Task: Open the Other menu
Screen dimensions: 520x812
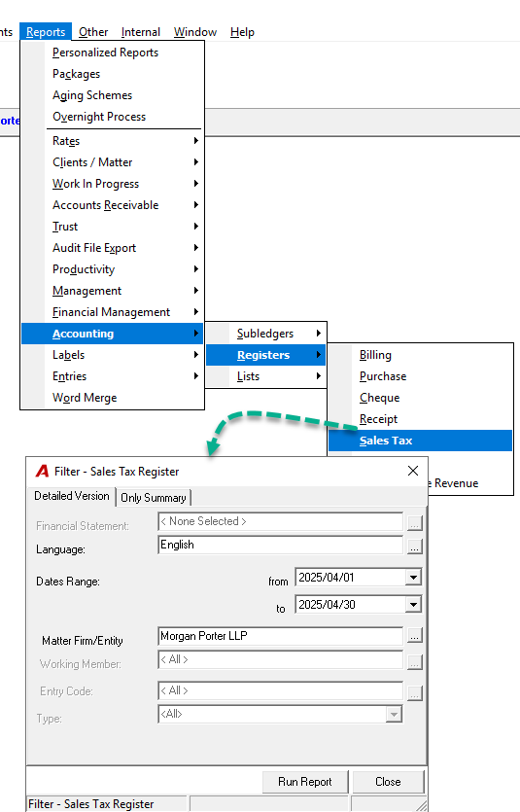Action: (93, 31)
